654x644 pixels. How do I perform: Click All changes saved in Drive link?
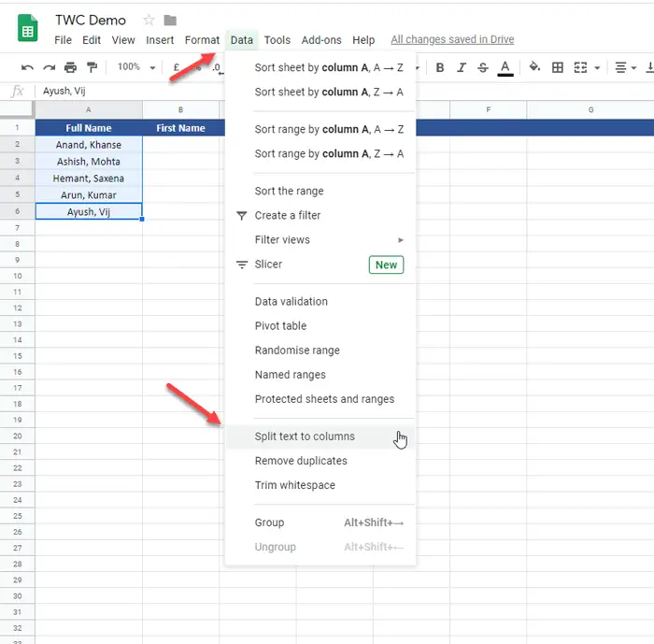coord(452,39)
